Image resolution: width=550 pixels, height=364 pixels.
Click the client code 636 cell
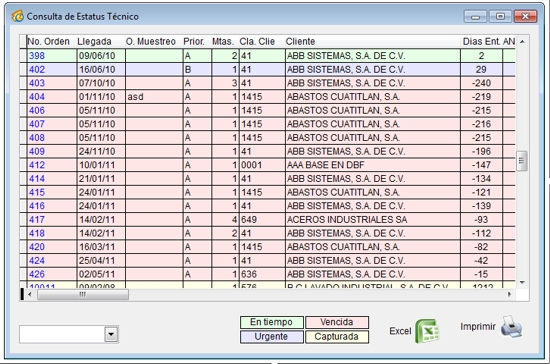point(262,275)
